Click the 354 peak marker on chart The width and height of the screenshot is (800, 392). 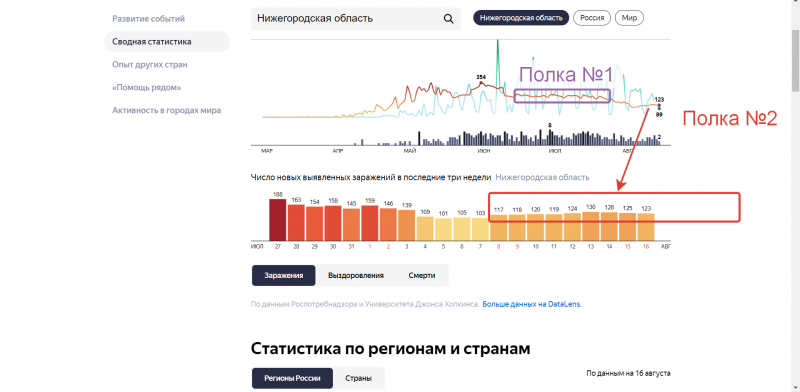pyautogui.click(x=481, y=82)
